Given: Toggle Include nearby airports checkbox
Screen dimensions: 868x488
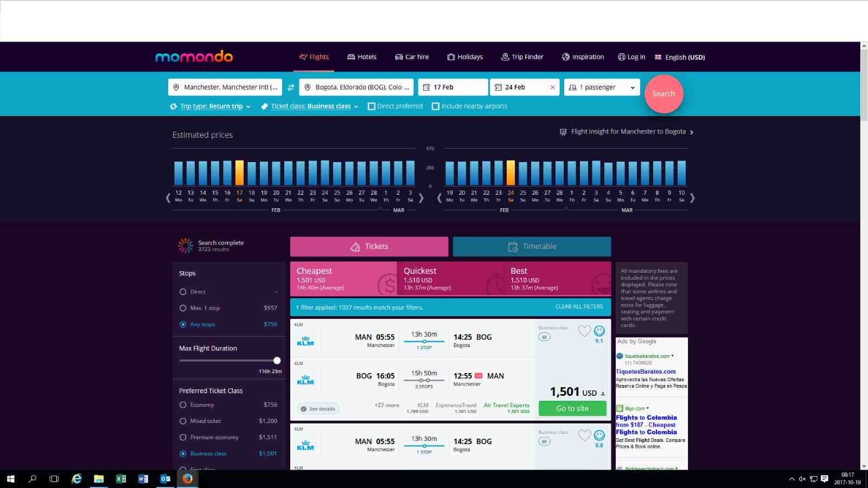Looking at the screenshot, I should (436, 106).
